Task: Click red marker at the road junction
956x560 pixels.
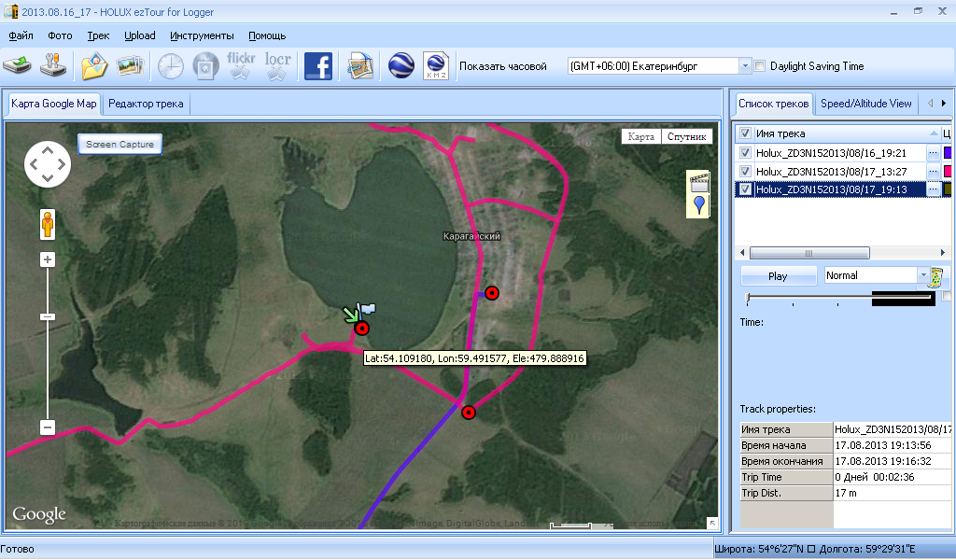Action: click(x=469, y=413)
